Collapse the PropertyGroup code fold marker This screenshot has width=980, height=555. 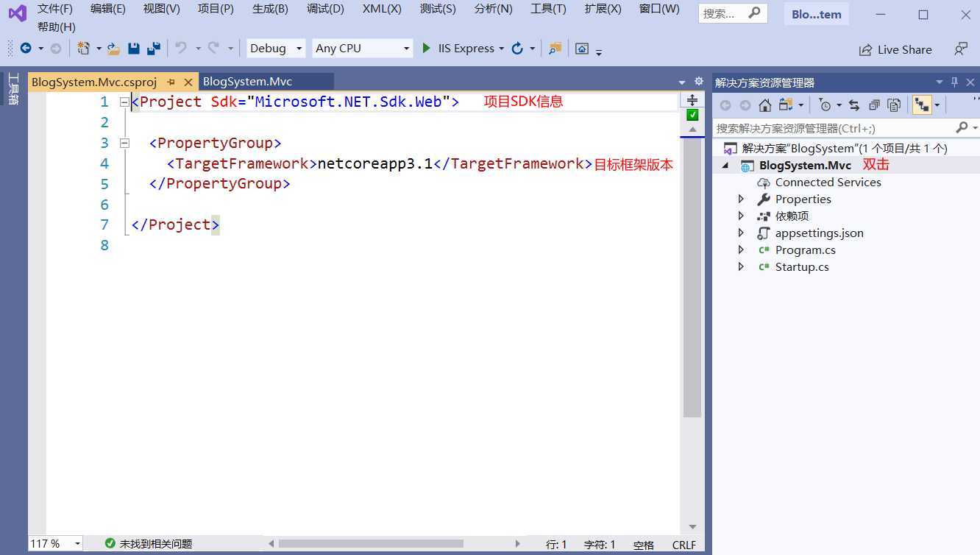point(124,143)
